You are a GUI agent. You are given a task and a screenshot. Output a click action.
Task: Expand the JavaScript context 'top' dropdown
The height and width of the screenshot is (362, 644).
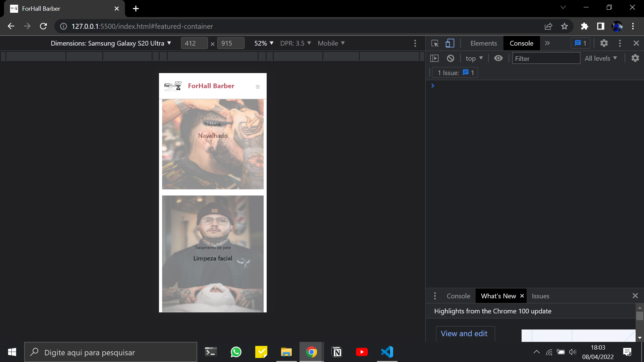click(x=474, y=58)
